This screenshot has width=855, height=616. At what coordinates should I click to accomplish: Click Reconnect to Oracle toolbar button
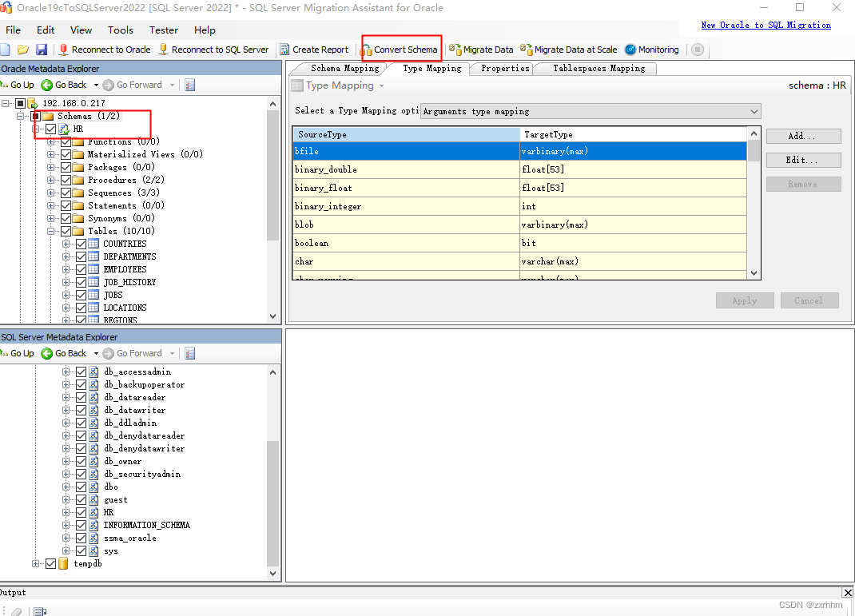click(x=105, y=50)
